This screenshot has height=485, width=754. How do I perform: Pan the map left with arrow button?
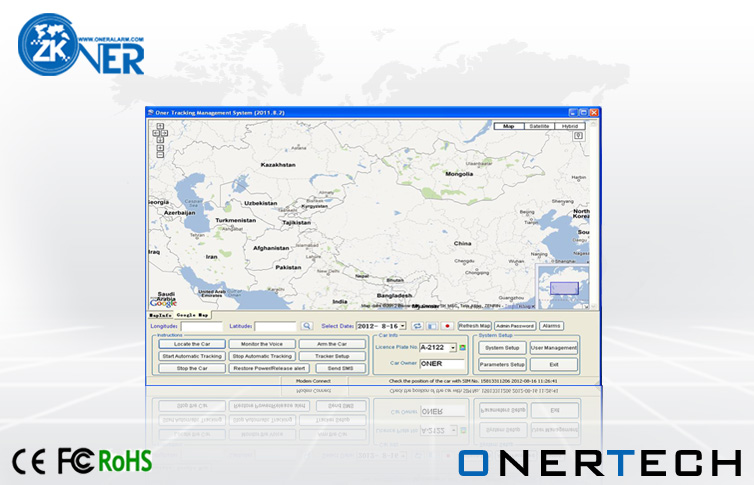click(156, 133)
